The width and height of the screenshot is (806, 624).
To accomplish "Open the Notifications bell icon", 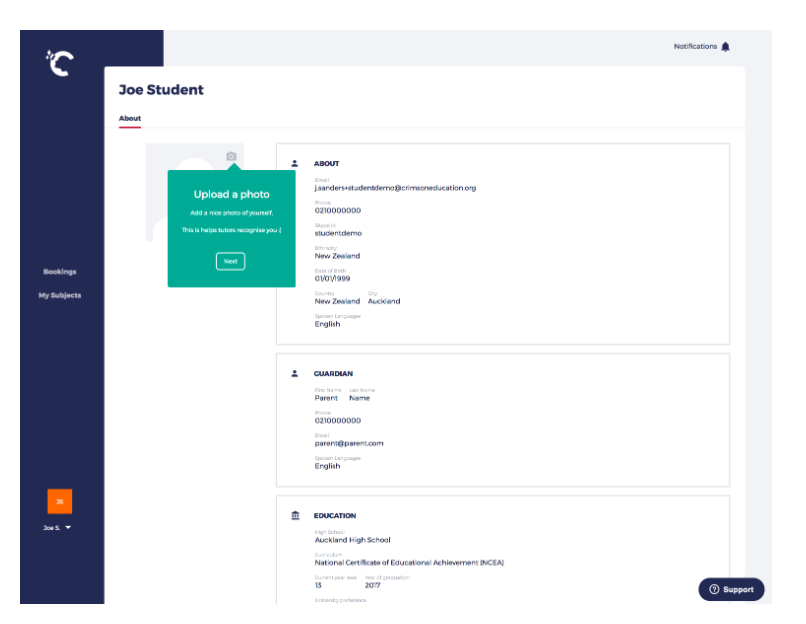I will tap(726, 46).
